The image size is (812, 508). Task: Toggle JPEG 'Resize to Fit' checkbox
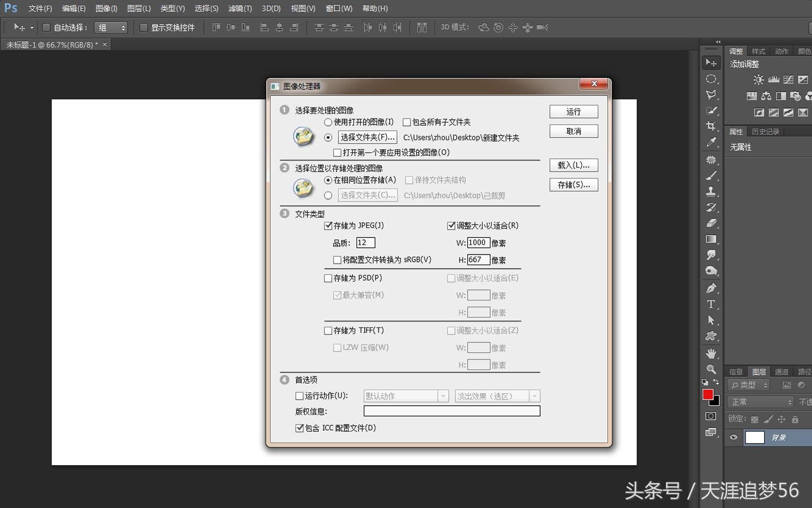pyautogui.click(x=451, y=226)
